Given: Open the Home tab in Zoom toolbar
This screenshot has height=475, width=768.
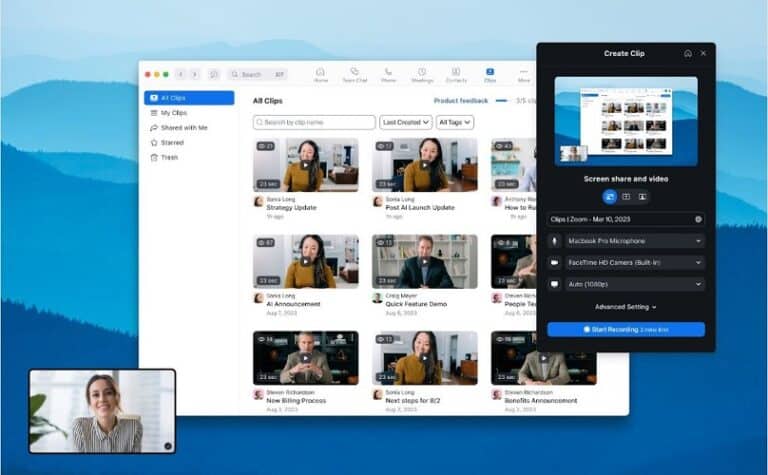Looking at the screenshot, I should coord(321,75).
